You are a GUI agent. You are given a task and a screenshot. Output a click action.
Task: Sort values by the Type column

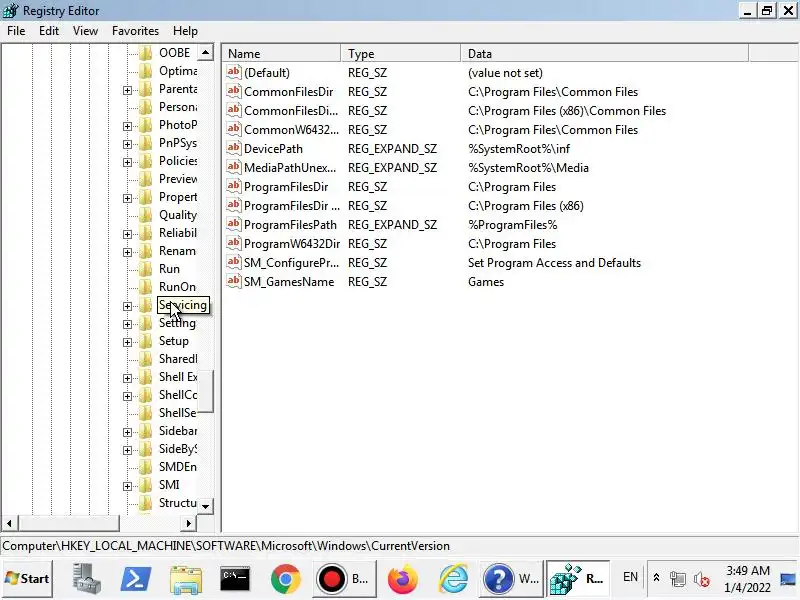401,54
